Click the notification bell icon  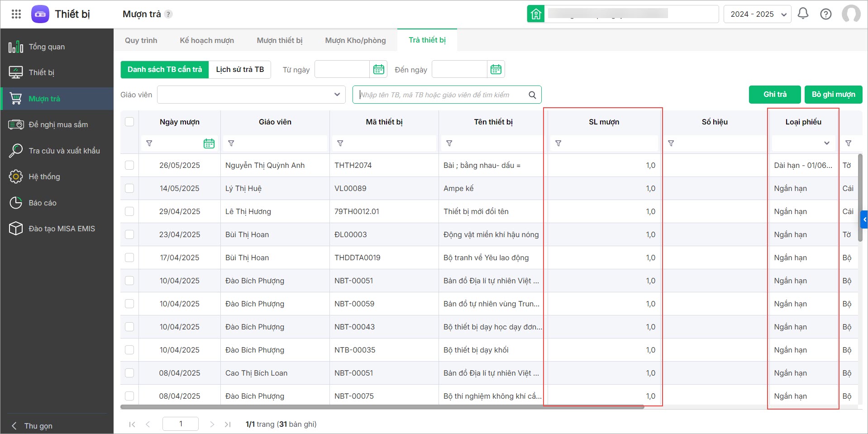(803, 14)
